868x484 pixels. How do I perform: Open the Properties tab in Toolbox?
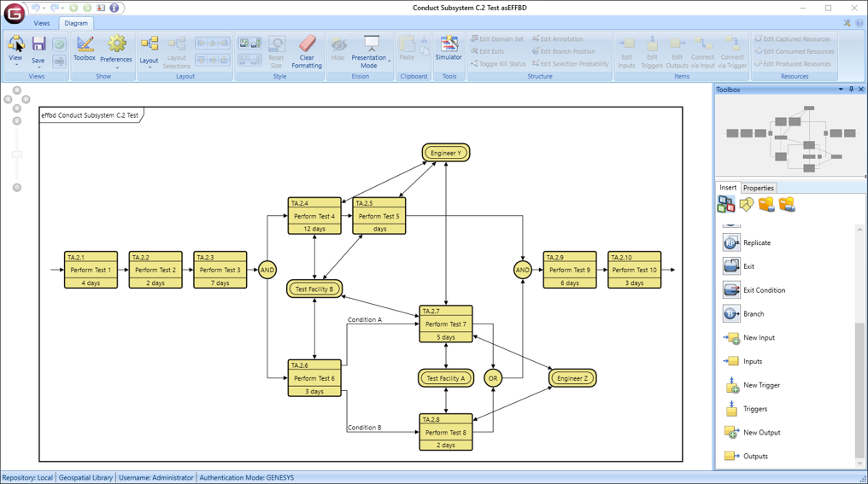758,188
